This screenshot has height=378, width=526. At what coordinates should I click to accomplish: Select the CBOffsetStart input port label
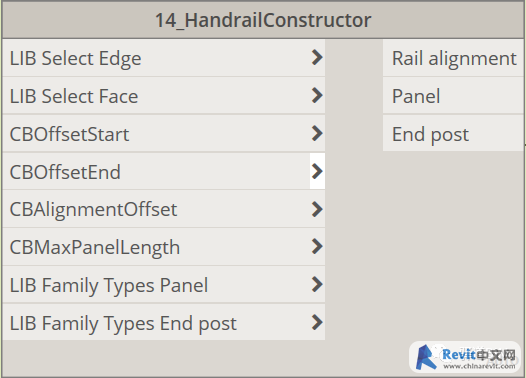tap(69, 134)
